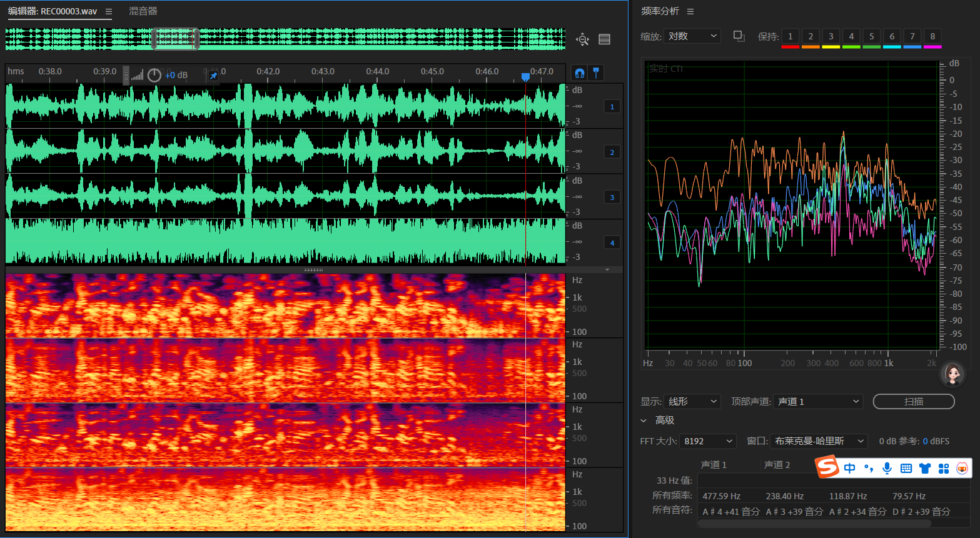Toggle hold button 5

point(872,36)
